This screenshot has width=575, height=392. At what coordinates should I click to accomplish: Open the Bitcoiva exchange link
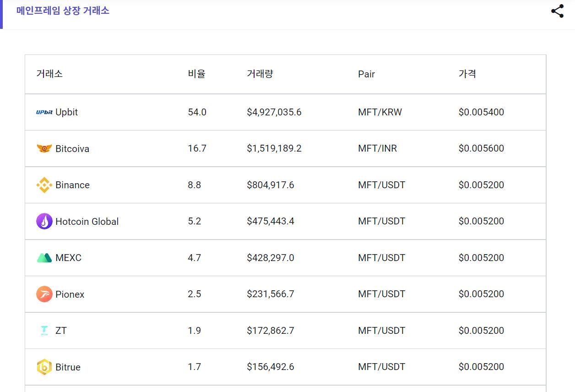[x=72, y=149]
